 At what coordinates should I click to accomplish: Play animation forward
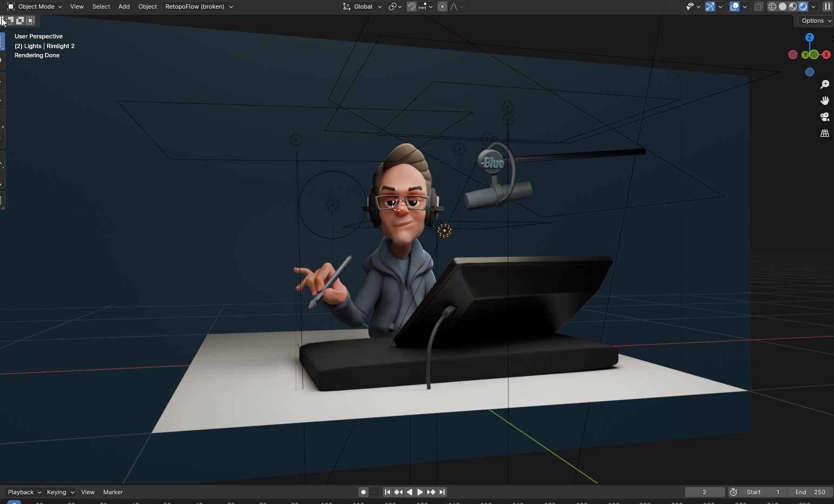[x=420, y=492]
